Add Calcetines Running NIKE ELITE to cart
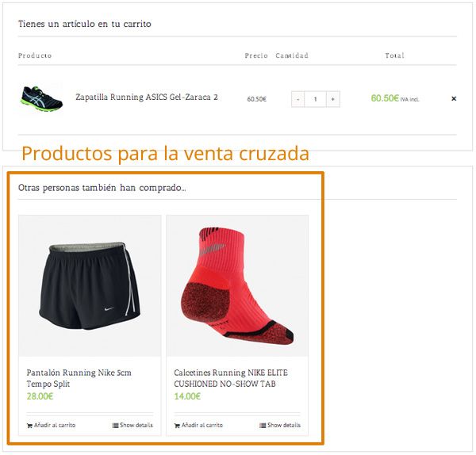 [x=198, y=425]
